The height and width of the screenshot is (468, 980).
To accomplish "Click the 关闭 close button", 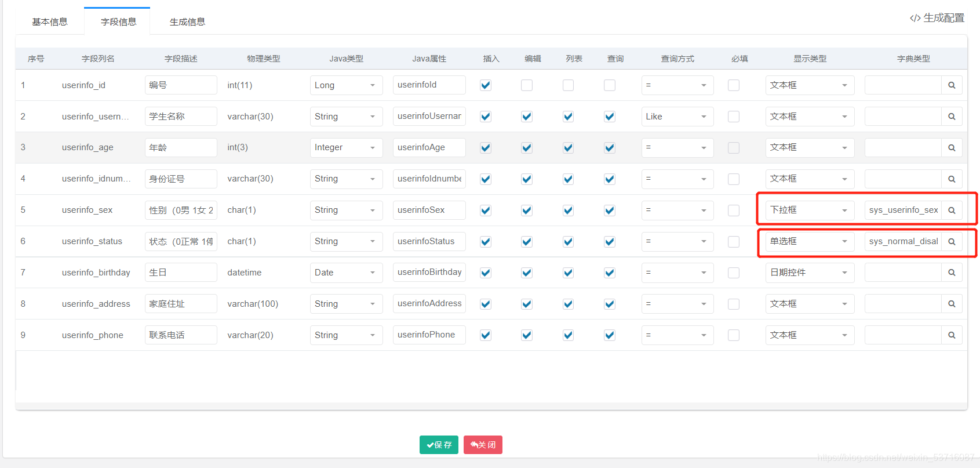I will [483, 445].
